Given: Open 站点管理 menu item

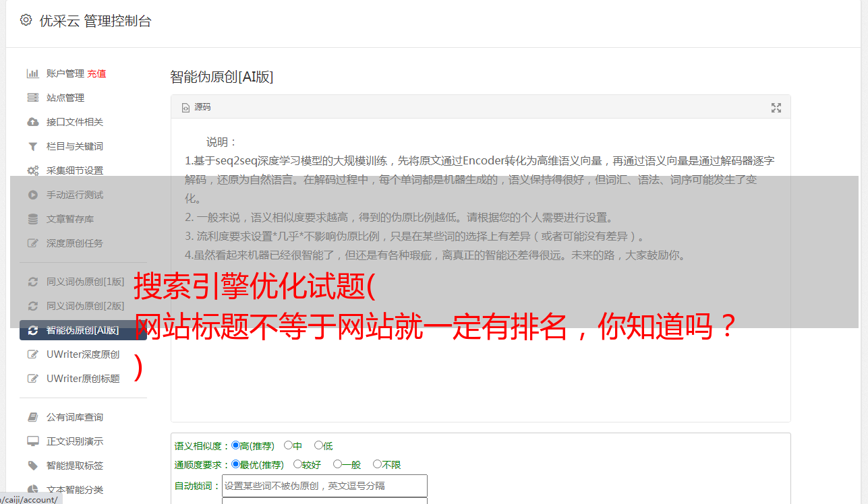Looking at the screenshot, I should point(65,98).
